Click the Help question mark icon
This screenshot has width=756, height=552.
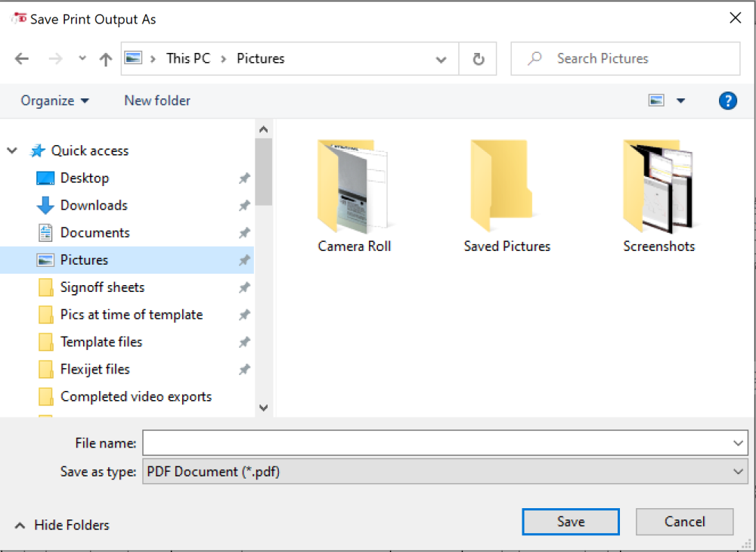[727, 100]
